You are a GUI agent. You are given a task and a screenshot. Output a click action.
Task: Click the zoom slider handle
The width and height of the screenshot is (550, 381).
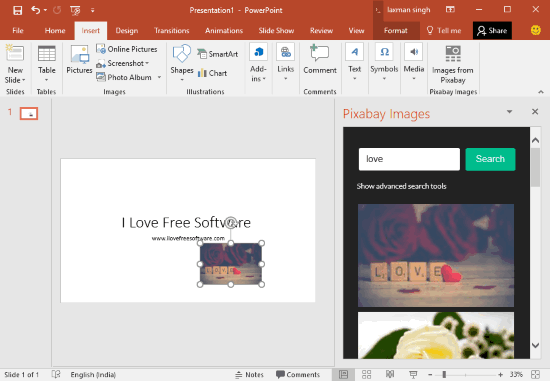(x=444, y=375)
